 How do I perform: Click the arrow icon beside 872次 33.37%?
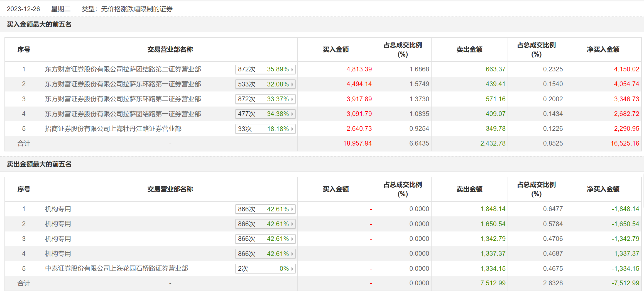tap(292, 99)
